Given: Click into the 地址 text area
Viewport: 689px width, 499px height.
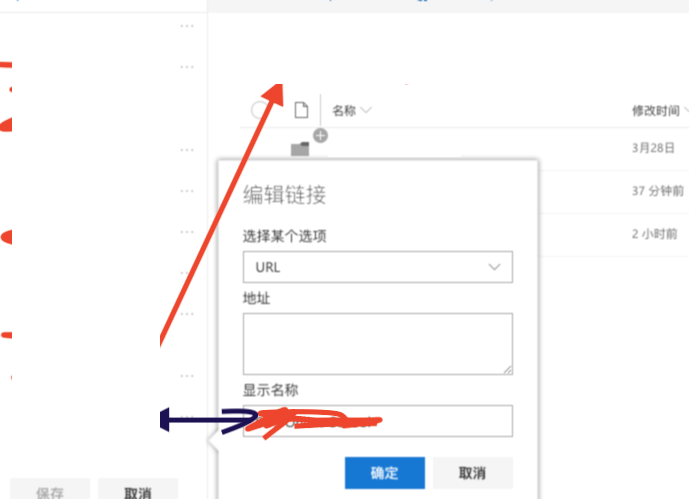Looking at the screenshot, I should pos(377,344).
